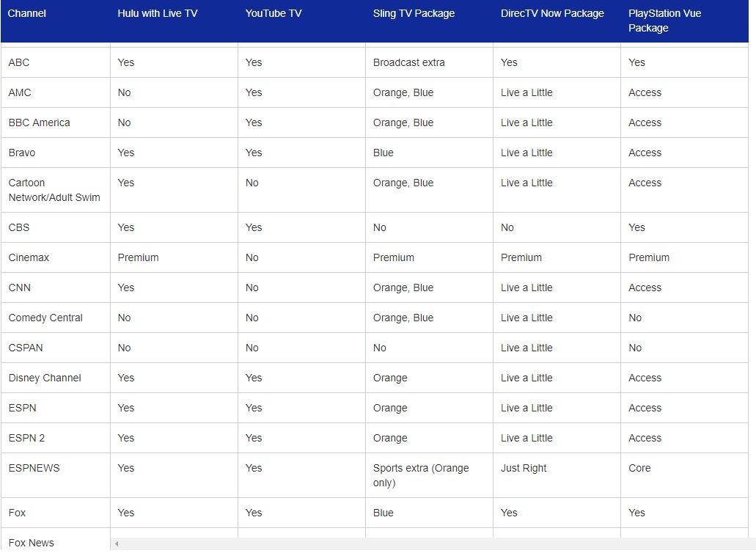
Task: Click "Sports extra (Orange only)" for ESPNEWS
Action: pyautogui.click(x=421, y=475)
